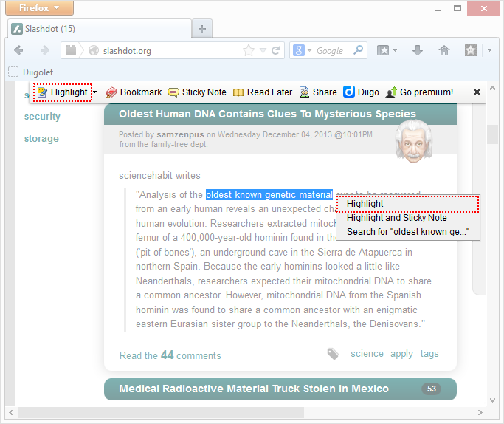Click the samzenpus author name
Screen dimensions: 504x424
pos(180,134)
